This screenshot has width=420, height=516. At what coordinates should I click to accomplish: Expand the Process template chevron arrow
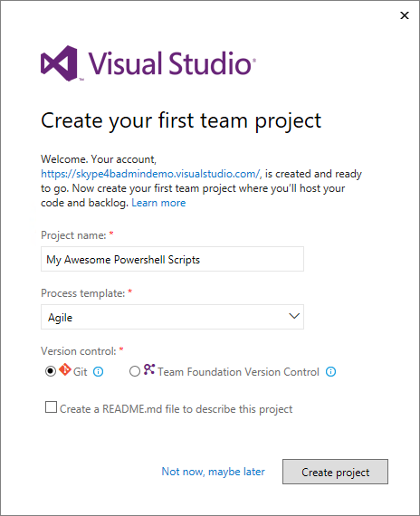click(x=294, y=316)
